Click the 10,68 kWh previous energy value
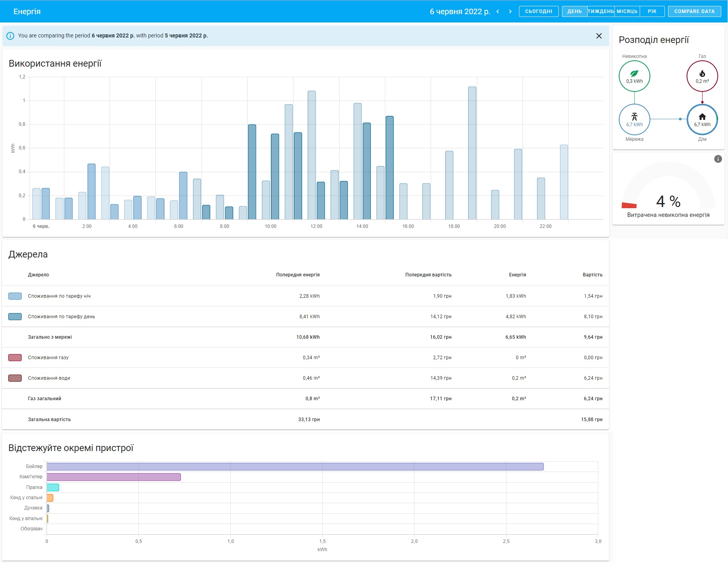 coord(308,337)
